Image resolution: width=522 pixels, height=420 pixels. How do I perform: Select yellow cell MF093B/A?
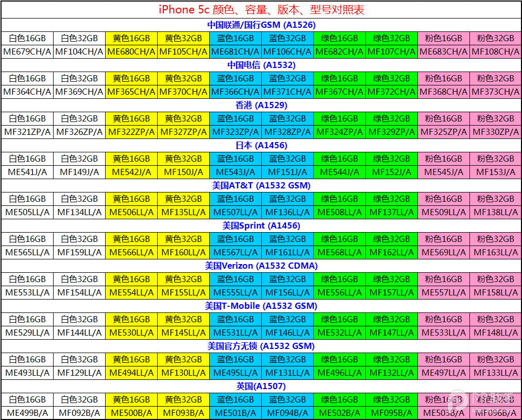pos(183,413)
